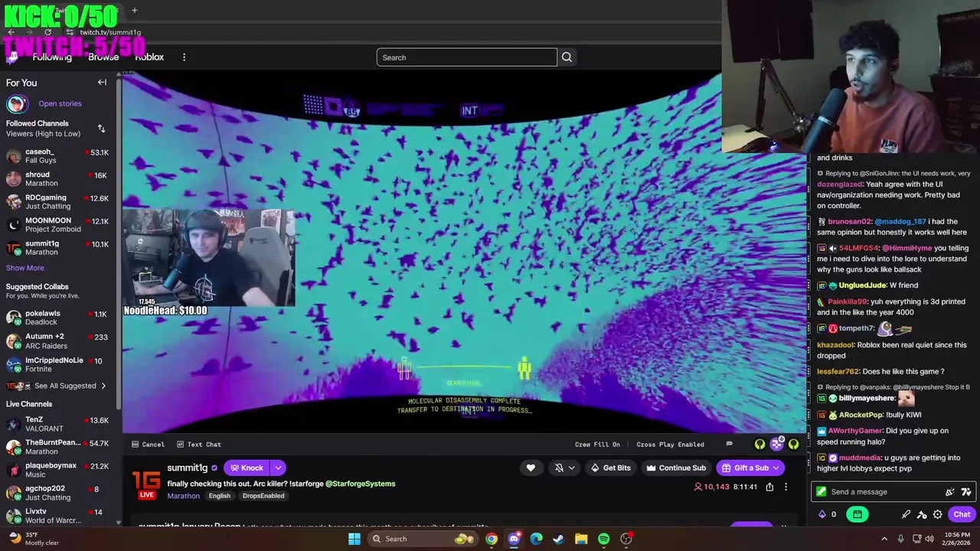
Task: Open Discord from the taskbar
Action: point(514,539)
